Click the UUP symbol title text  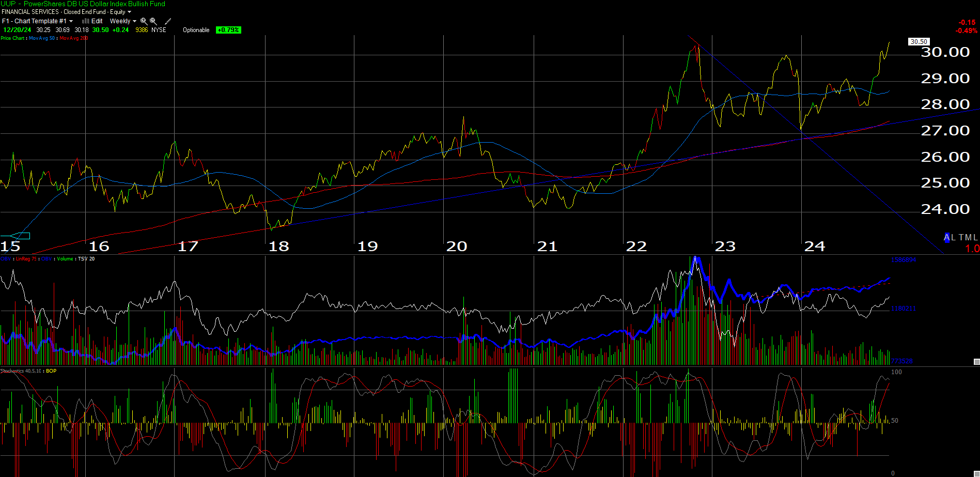point(83,4)
